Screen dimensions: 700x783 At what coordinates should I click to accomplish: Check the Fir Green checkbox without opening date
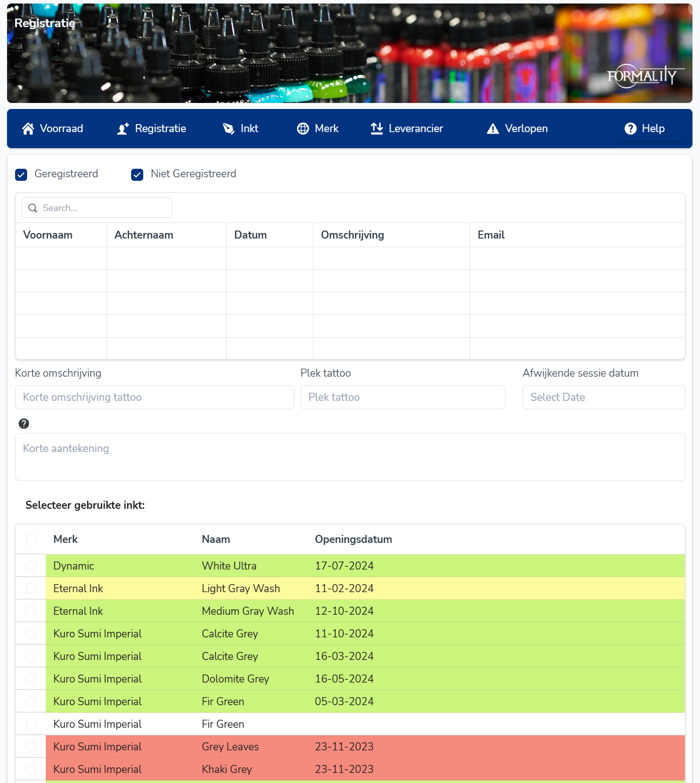(x=31, y=724)
